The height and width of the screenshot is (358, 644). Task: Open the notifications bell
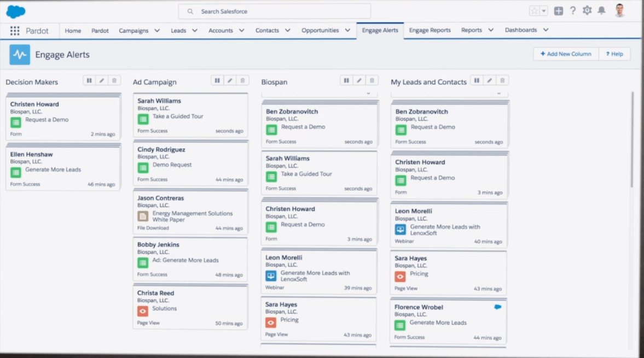coord(602,11)
